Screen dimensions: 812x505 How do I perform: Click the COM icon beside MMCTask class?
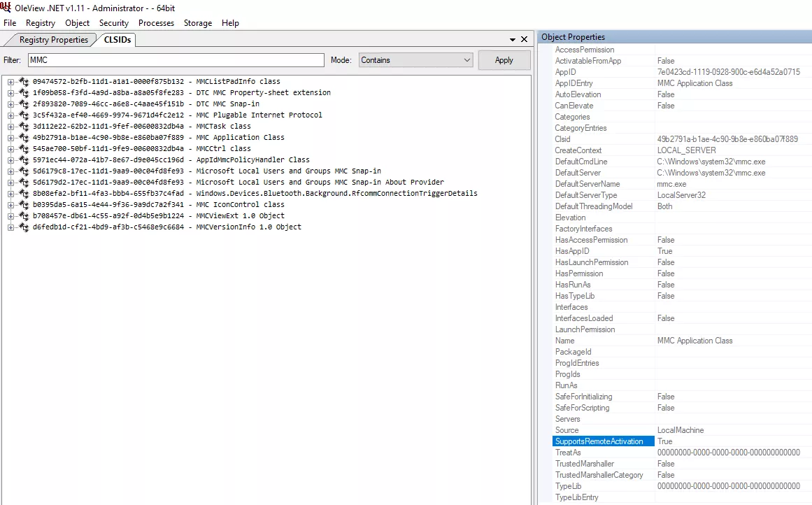click(x=24, y=127)
